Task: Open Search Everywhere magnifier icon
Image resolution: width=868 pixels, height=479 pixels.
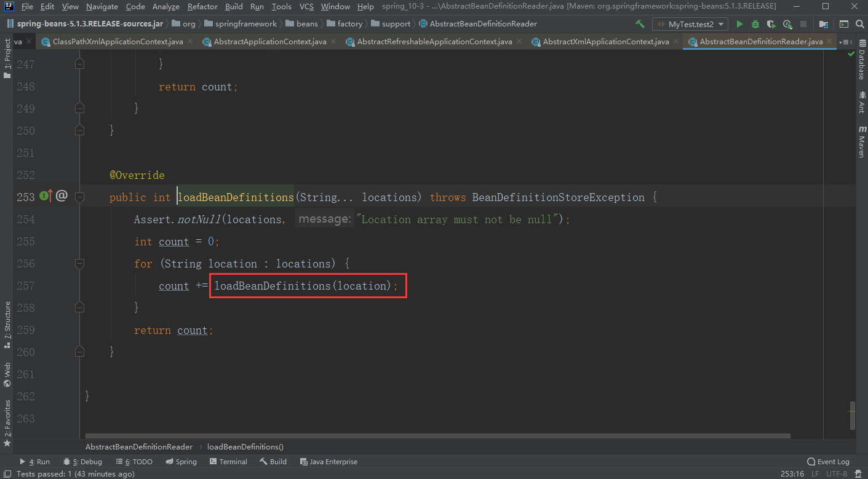Action: coord(859,24)
